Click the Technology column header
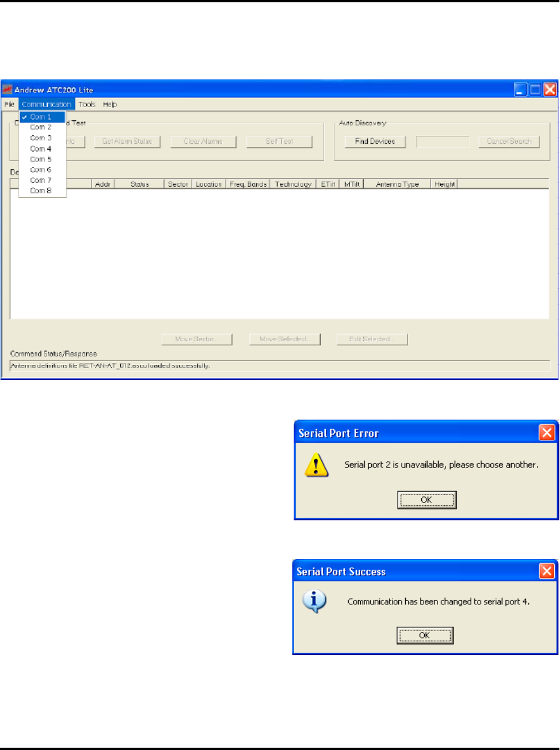 click(x=293, y=184)
